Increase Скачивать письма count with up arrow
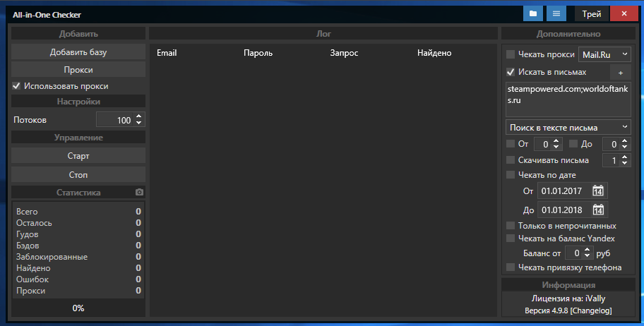 [x=625, y=157]
